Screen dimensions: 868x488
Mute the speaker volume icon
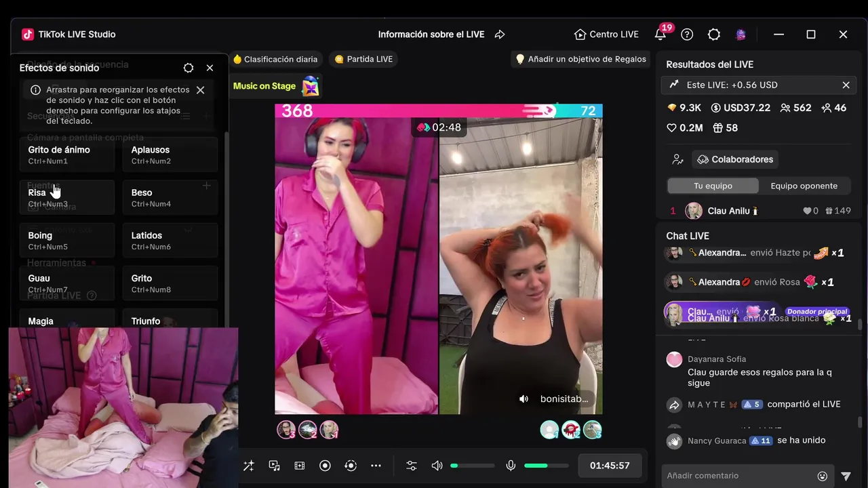click(x=437, y=466)
